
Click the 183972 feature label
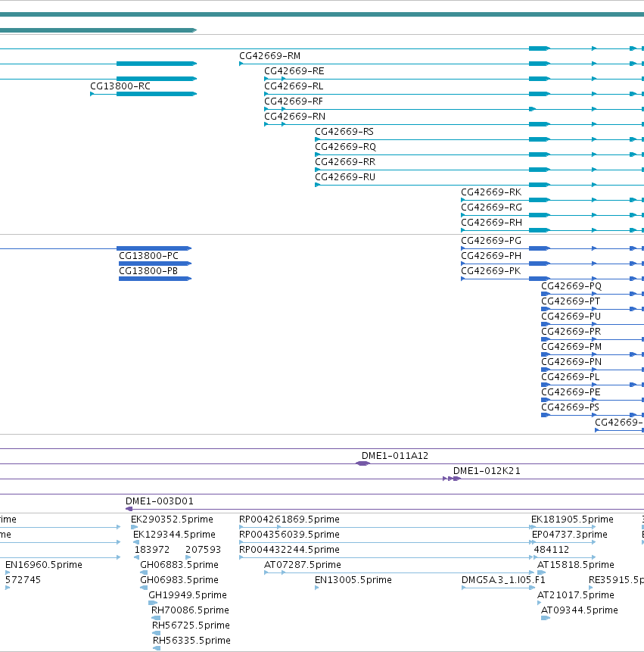[x=152, y=550]
